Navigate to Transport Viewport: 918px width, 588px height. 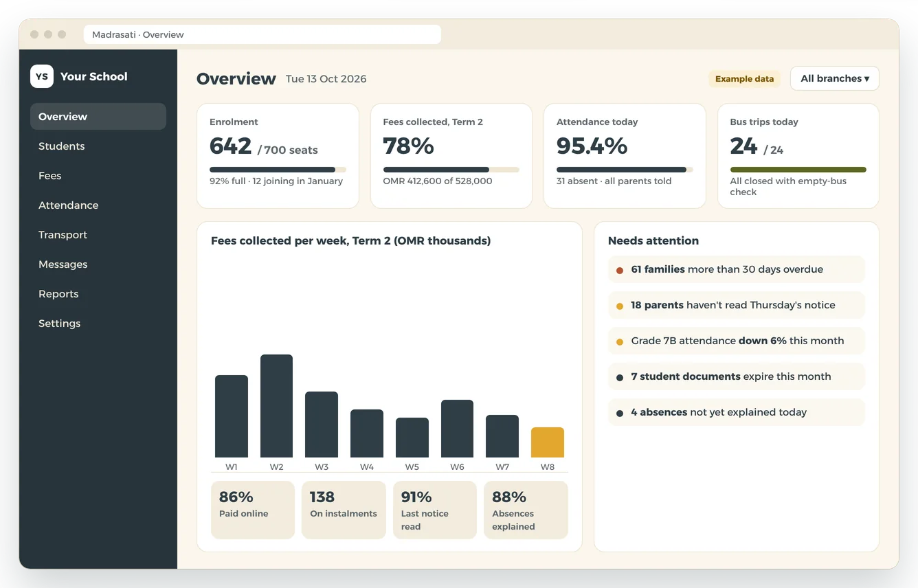coord(98,235)
